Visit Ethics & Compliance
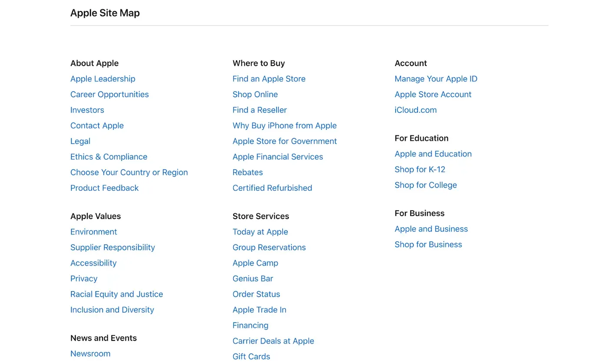The image size is (608, 364). point(109,157)
